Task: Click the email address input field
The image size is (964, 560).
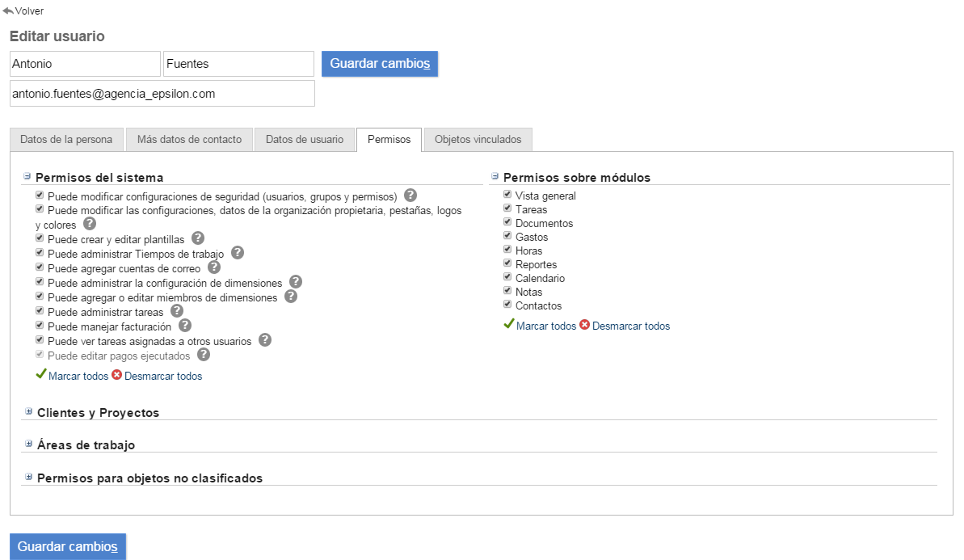Action: point(162,94)
